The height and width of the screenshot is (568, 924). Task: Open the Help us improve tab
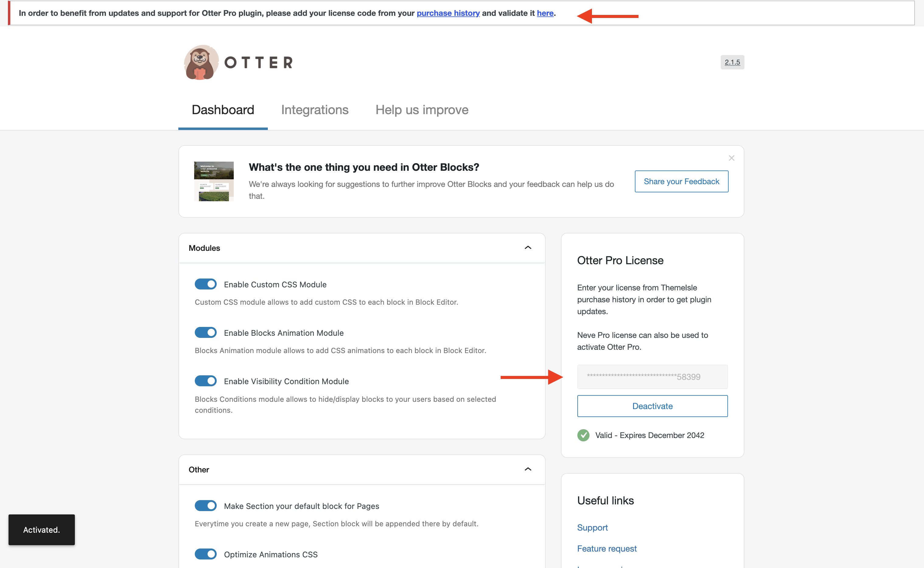(422, 110)
